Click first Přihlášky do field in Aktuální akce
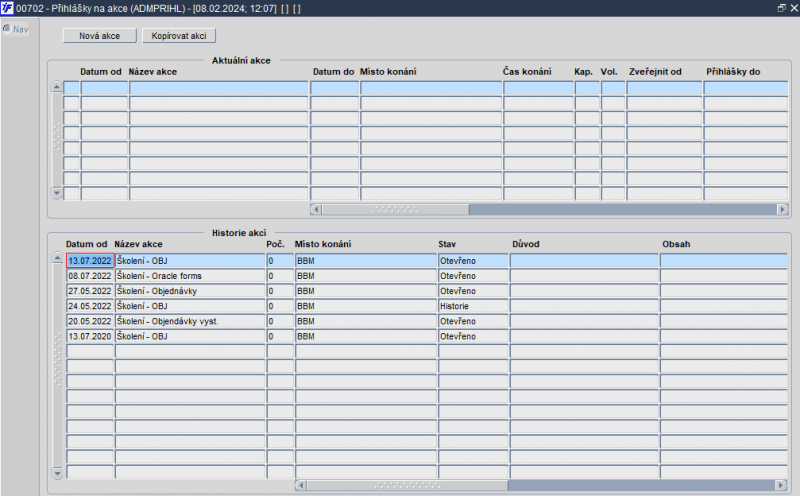The width and height of the screenshot is (800, 496). point(745,88)
